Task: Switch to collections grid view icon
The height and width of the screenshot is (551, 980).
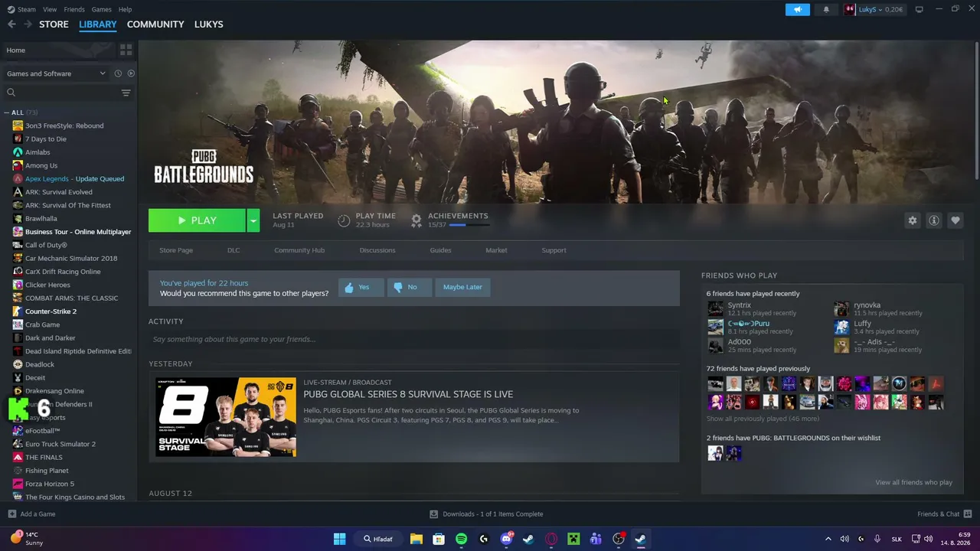Action: pos(126,50)
